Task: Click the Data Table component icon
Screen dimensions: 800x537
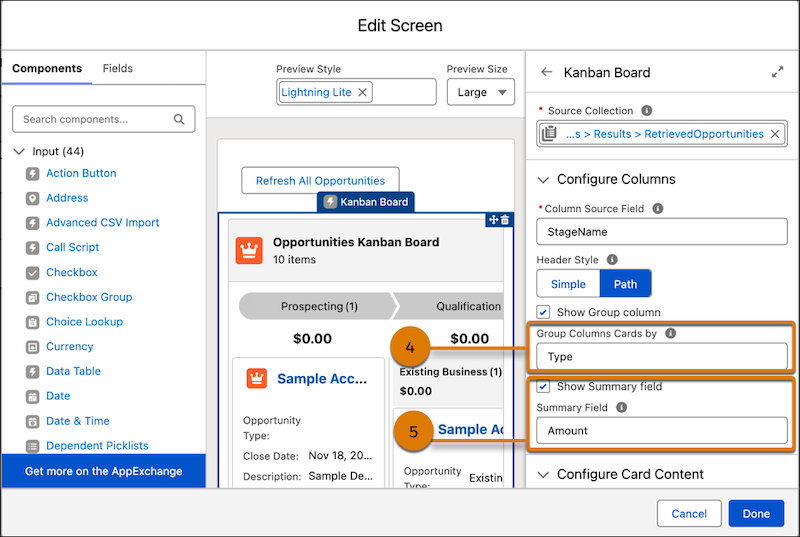Action: (x=32, y=372)
